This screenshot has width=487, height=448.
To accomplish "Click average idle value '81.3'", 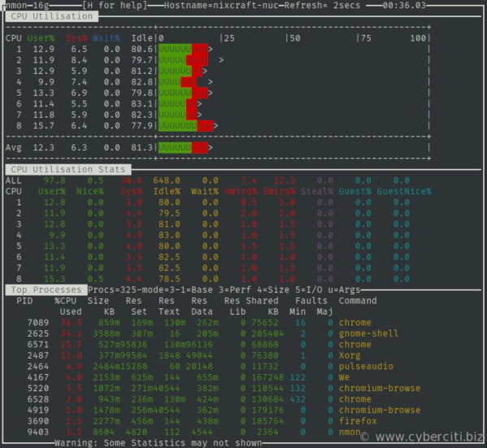I will (x=142, y=148).
